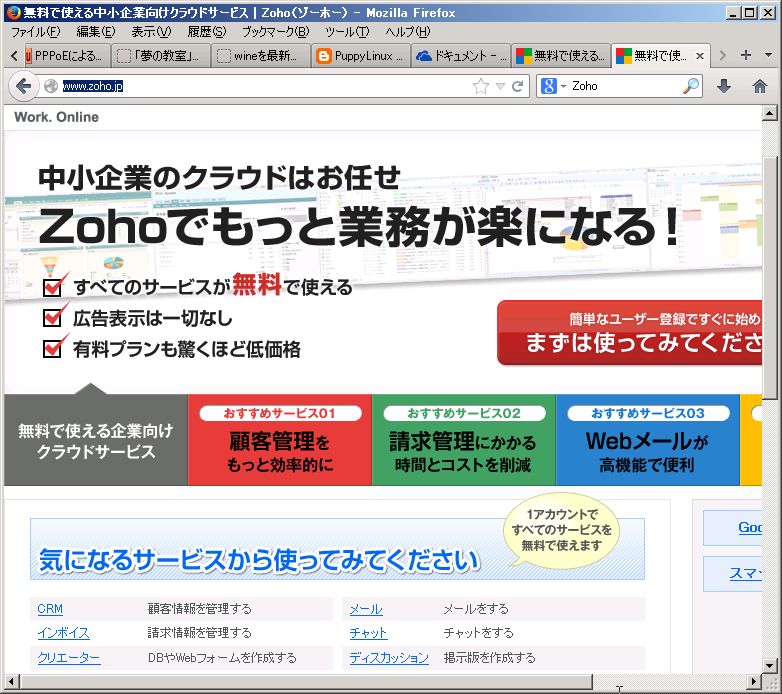Screen dimensions: 782x694
Task: Open the メール link
Action: coord(366,609)
